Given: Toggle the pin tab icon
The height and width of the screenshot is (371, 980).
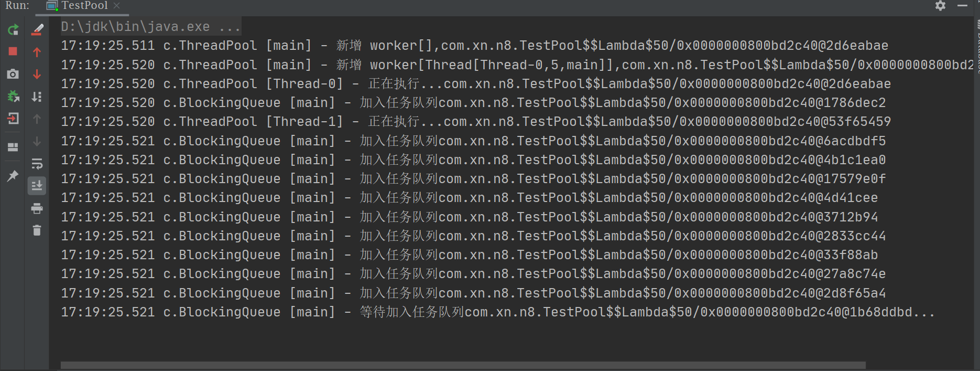Looking at the screenshot, I should pos(13,176).
